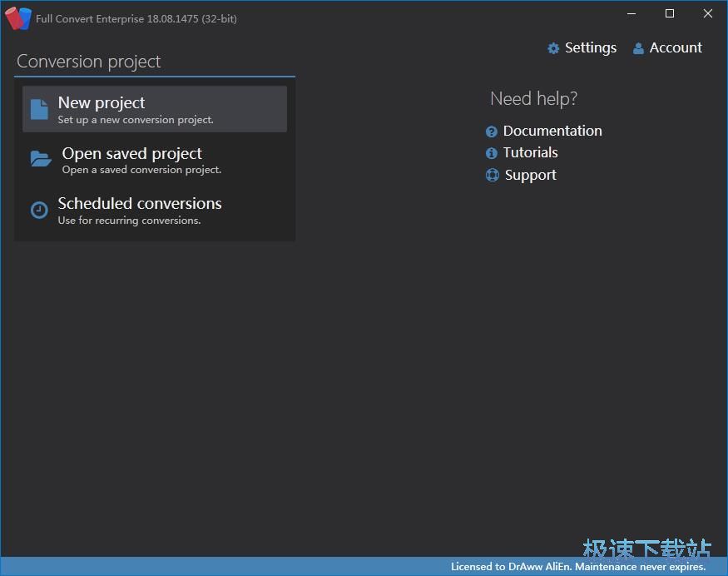Select Scheduled conversions
Viewport: 728px width, 576px height.
coord(140,204)
